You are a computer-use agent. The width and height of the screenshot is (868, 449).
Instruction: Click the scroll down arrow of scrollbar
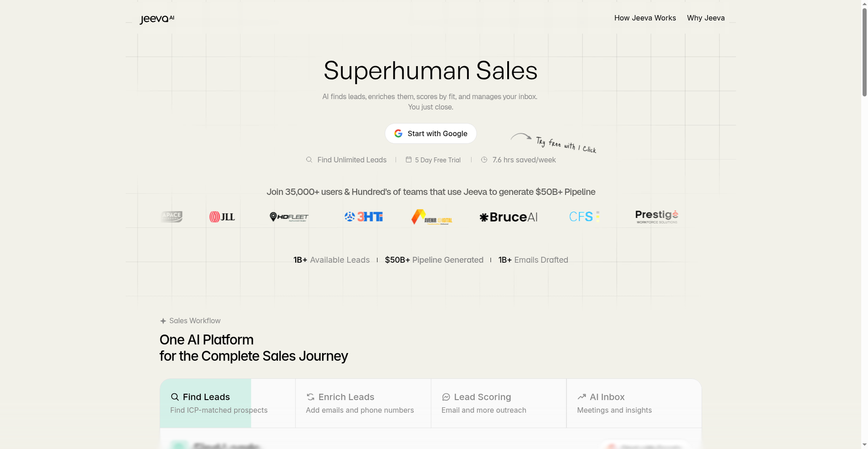tap(864, 445)
